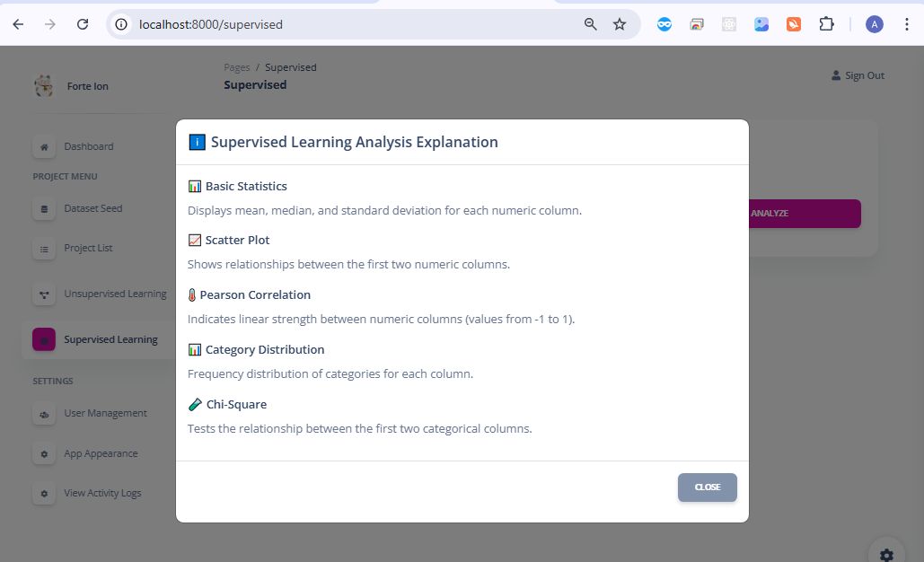The width and height of the screenshot is (924, 562).
Task: Follow the Pages breadcrumb link
Action: point(237,67)
